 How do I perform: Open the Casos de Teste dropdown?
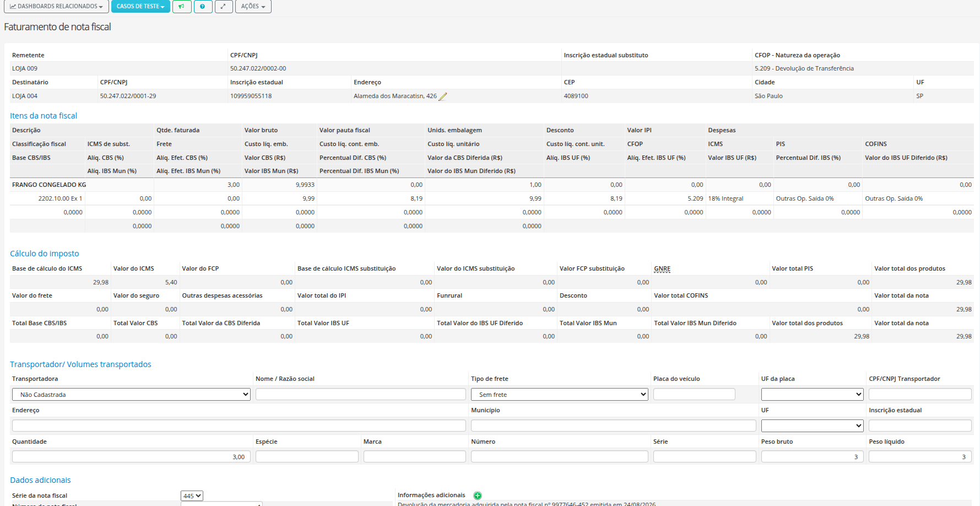pos(140,7)
